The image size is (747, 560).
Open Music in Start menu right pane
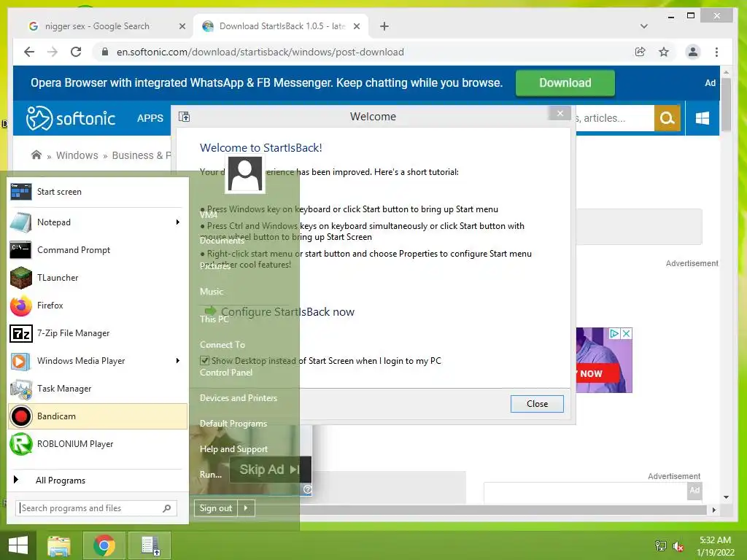click(212, 292)
